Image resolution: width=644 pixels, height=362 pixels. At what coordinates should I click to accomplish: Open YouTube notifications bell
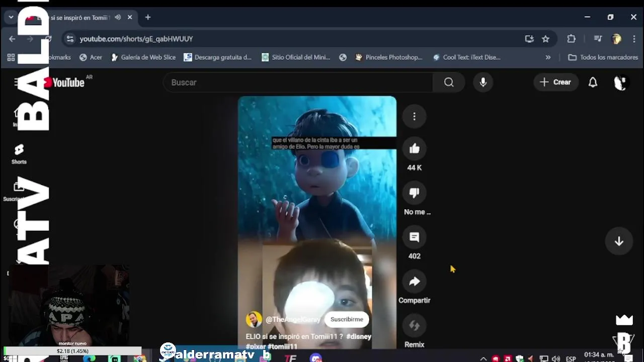(593, 82)
